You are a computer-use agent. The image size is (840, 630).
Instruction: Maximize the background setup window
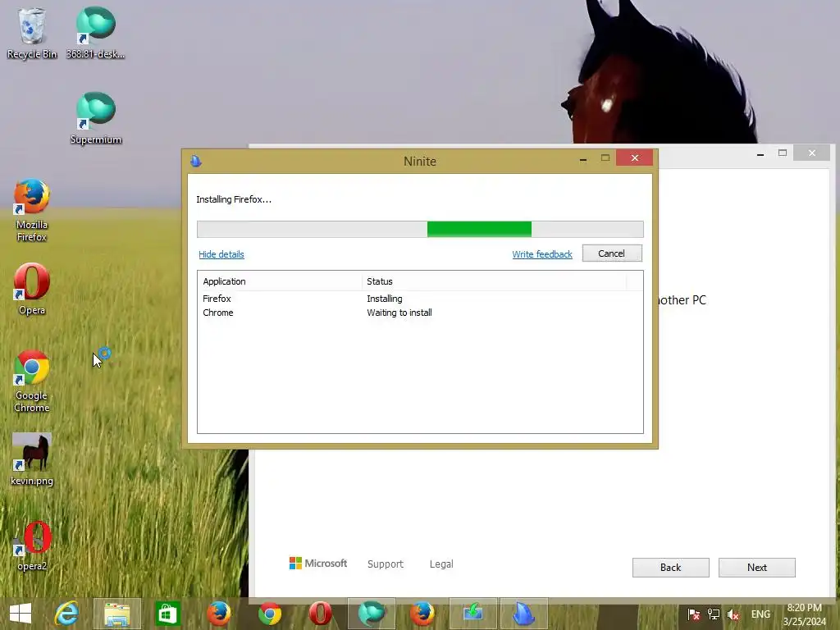(x=783, y=153)
